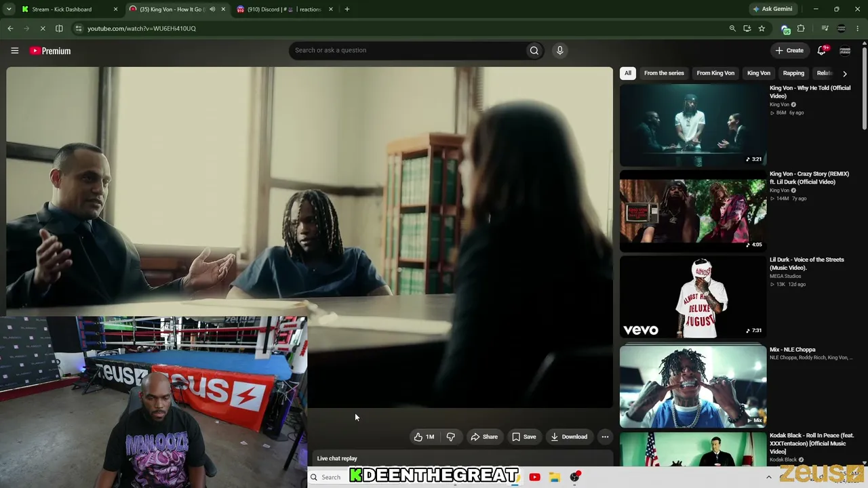The height and width of the screenshot is (488, 868).
Task: Select the Rapping filter chip
Action: pos(793,73)
